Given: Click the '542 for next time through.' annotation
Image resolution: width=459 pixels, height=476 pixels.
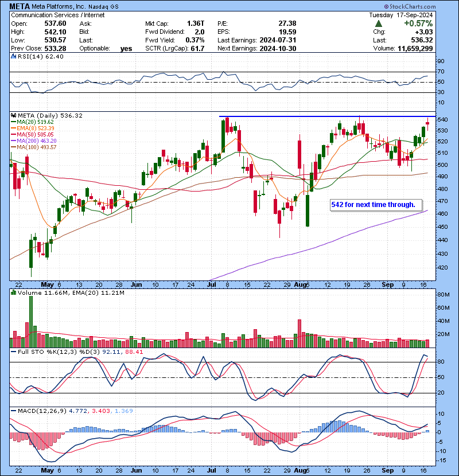Looking at the screenshot, I should point(376,205).
